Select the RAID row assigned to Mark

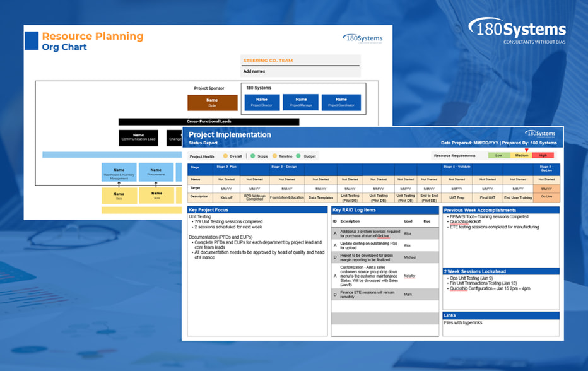pyautogui.click(x=385, y=295)
